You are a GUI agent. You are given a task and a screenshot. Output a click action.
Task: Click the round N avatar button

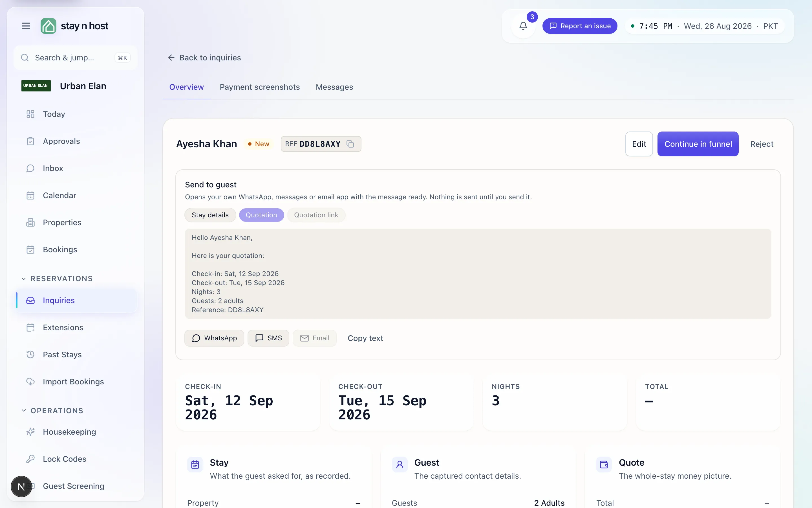pos(21,487)
